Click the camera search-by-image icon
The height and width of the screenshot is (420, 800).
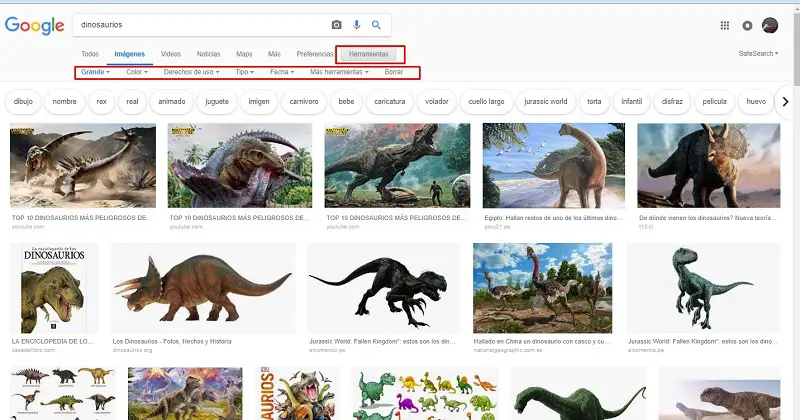(x=337, y=25)
